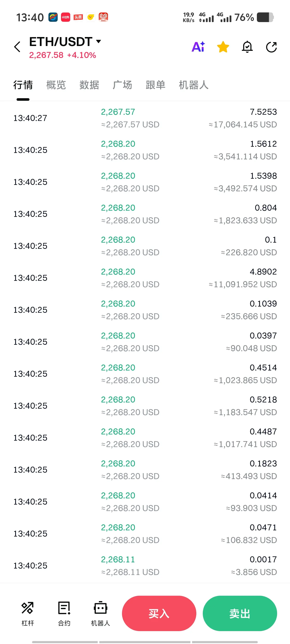This screenshot has height=644, width=290.
Task: Toggle the favorite star for ETH/USDT
Action: 223,47
